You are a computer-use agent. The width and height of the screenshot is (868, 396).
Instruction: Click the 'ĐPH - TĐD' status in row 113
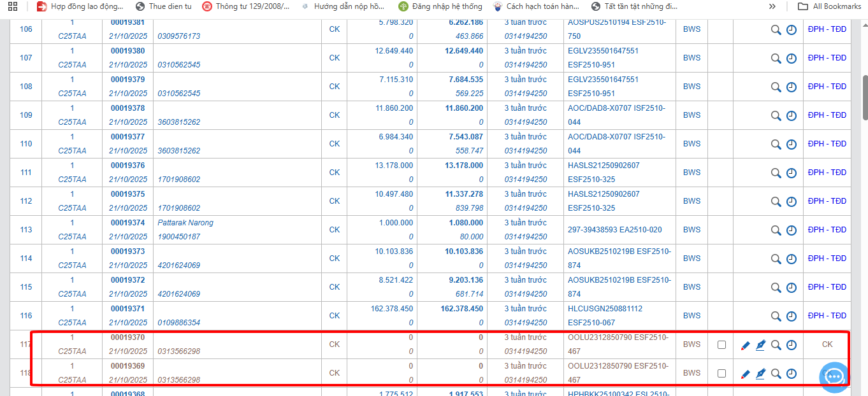pos(827,230)
